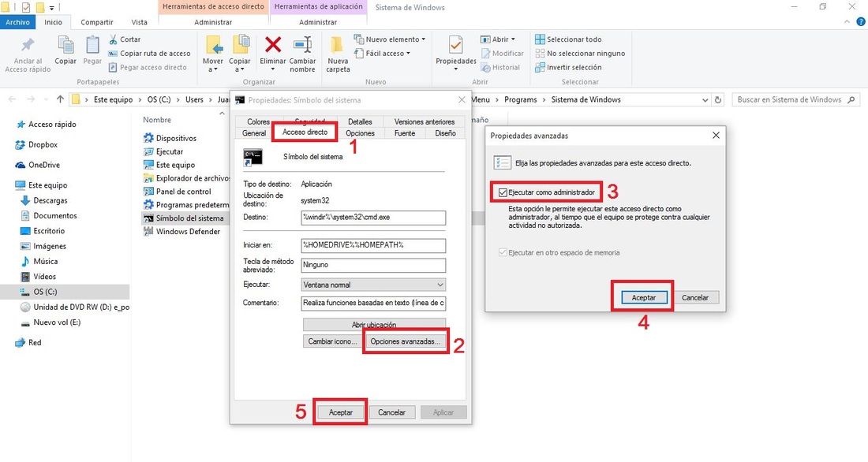
Task: Select Nuevo vol (E:) drive
Action: point(51,322)
